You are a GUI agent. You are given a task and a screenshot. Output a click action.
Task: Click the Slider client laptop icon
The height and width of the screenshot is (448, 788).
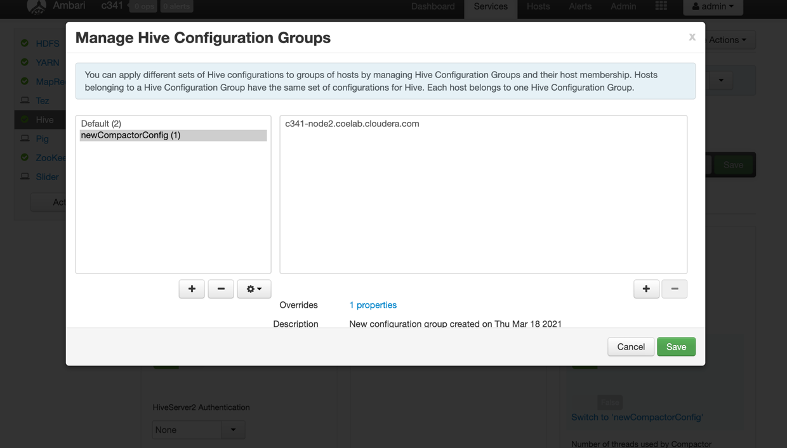[25, 176]
